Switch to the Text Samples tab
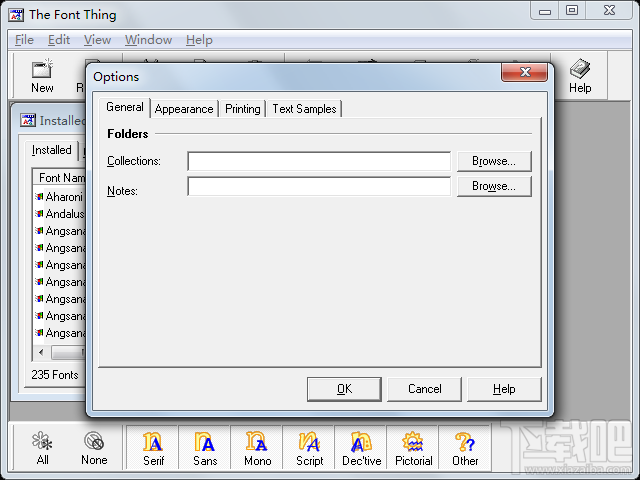 (x=304, y=109)
